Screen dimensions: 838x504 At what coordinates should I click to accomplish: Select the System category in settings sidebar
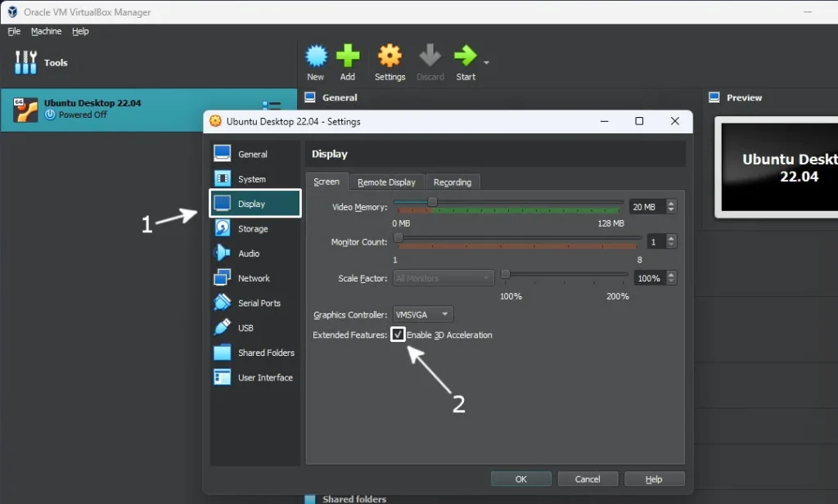tap(251, 179)
